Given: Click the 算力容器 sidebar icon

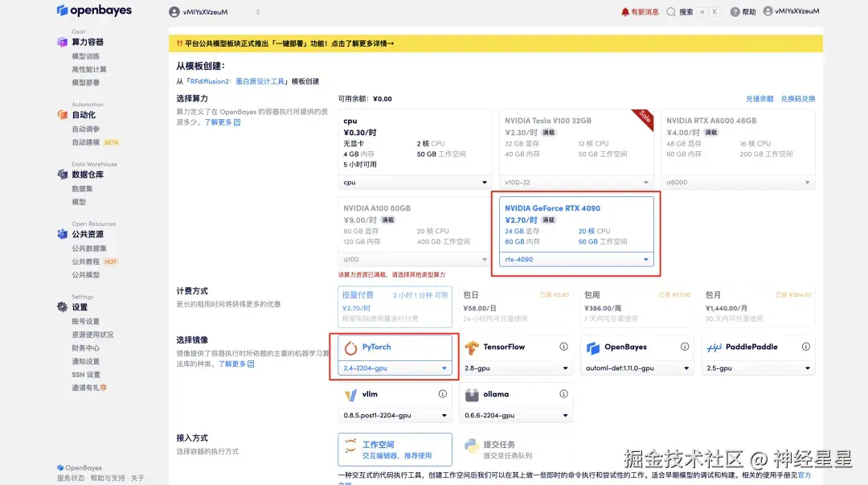Looking at the screenshot, I should click(x=62, y=42).
